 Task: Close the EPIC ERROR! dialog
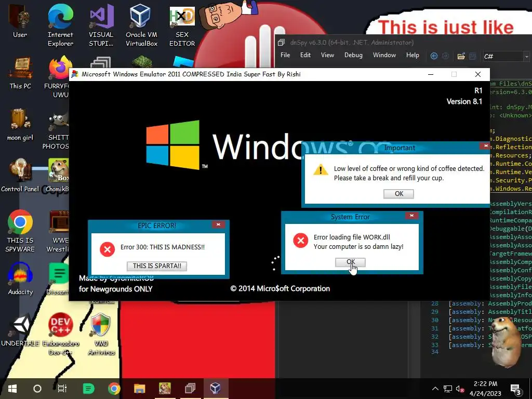(x=218, y=224)
